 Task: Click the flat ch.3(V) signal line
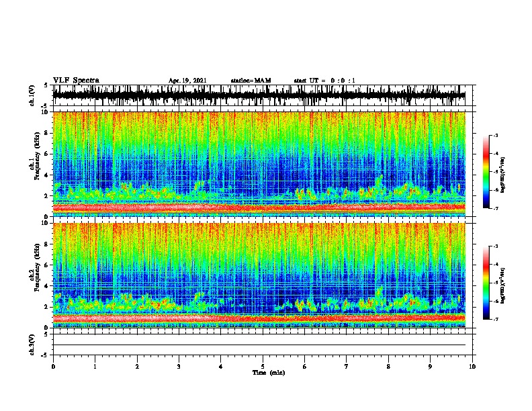pos(259,345)
